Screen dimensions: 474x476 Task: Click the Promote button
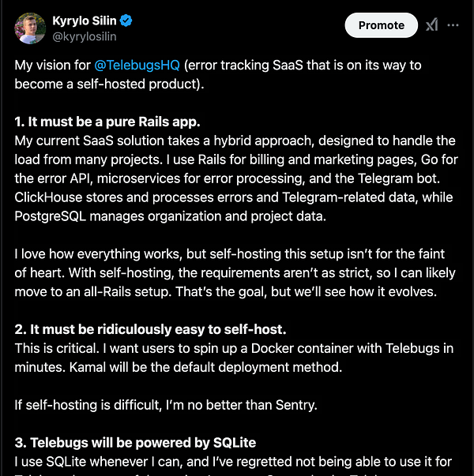(x=382, y=25)
